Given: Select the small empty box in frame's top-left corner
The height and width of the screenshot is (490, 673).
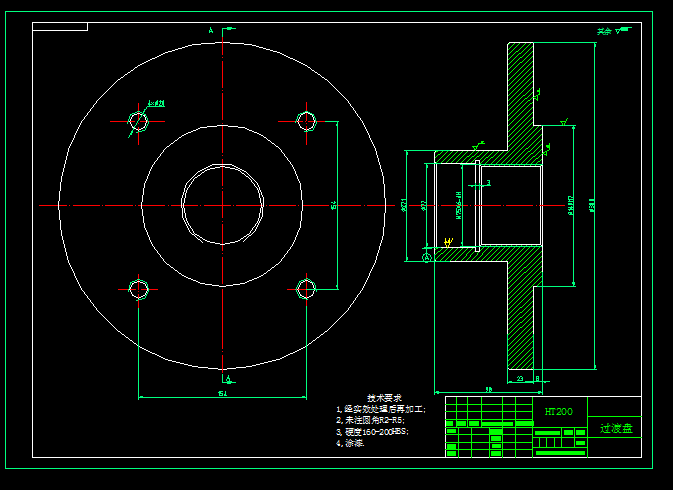Looking at the screenshot, I should 60,27.
